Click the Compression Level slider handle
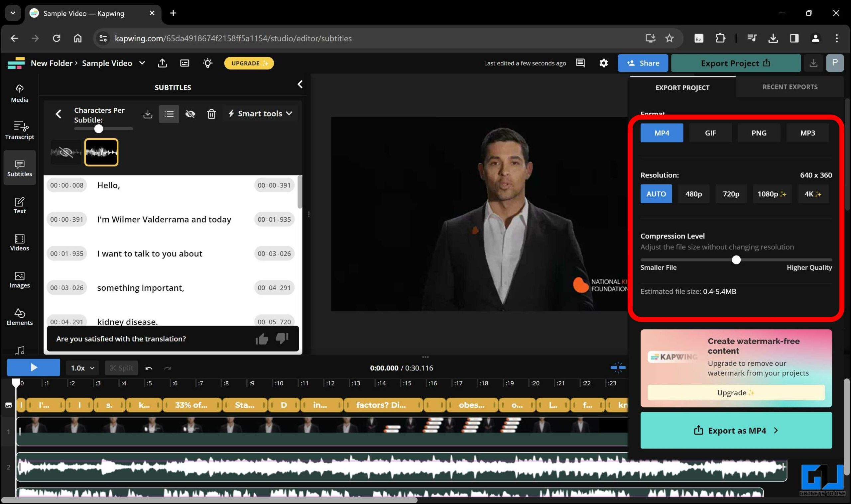The height and width of the screenshot is (504, 851). 736,260
